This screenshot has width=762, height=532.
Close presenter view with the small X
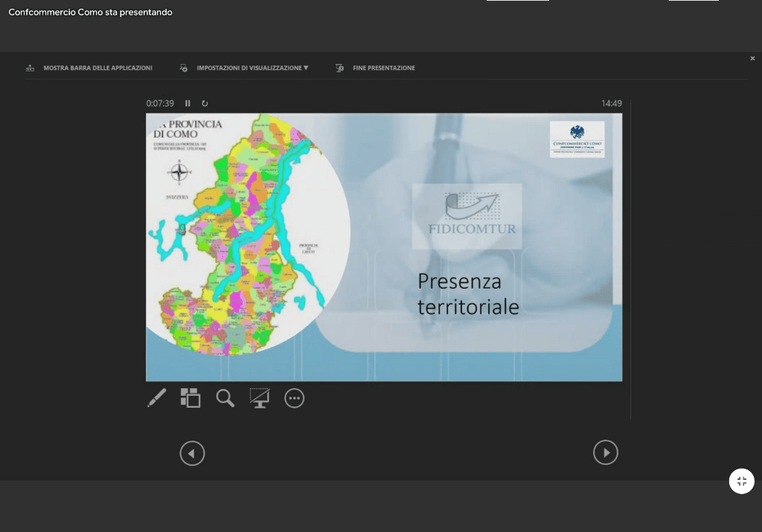point(752,58)
